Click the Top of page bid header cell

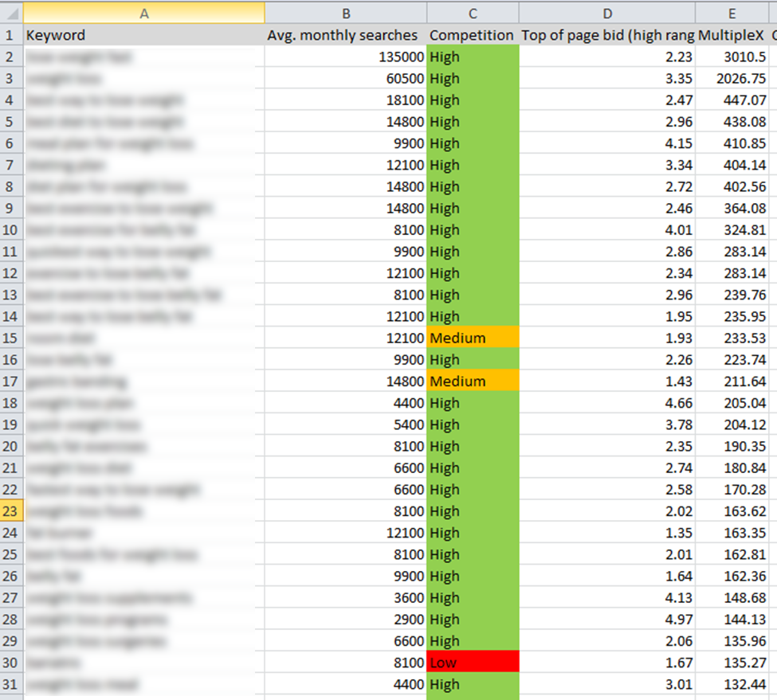pos(606,35)
